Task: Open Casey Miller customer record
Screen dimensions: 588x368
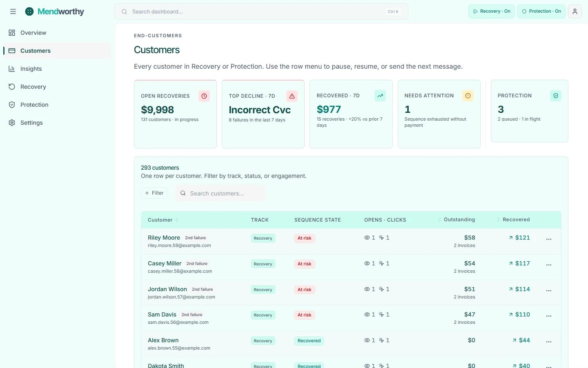Action: coord(165,263)
